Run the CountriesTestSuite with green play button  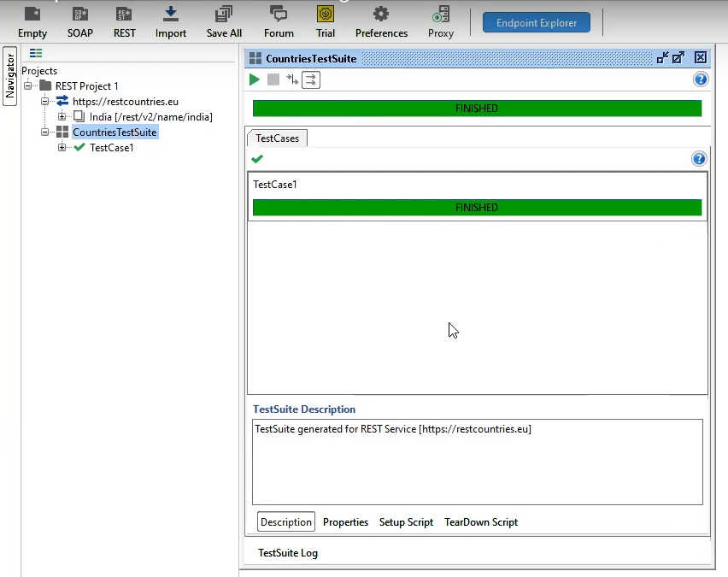click(x=255, y=79)
